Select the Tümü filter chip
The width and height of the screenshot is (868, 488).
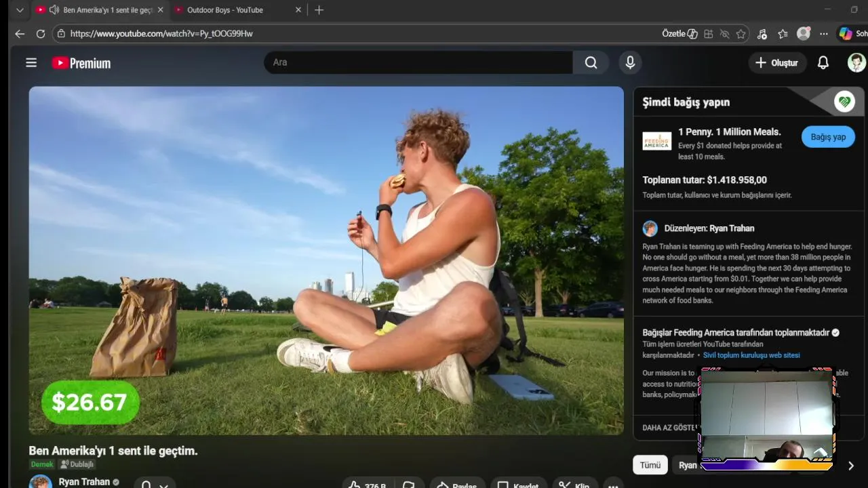click(x=650, y=465)
